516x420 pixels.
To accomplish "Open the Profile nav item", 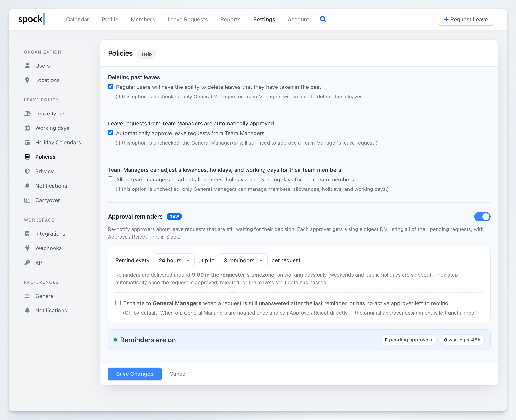I will (110, 19).
